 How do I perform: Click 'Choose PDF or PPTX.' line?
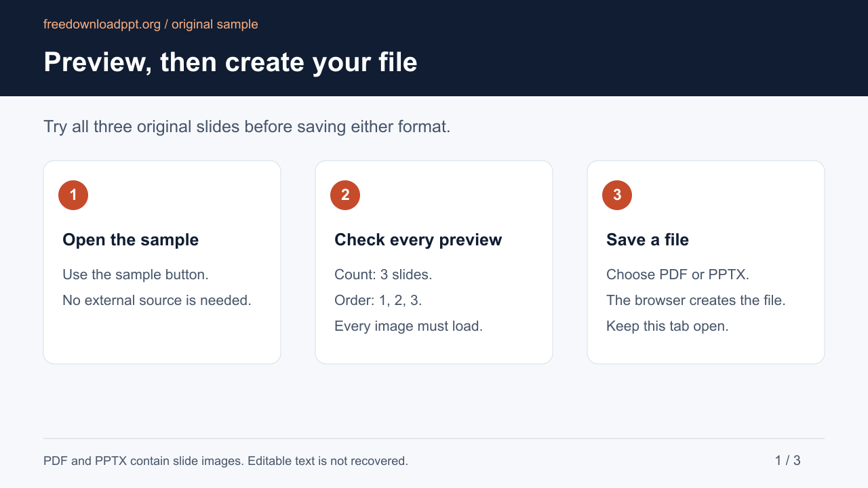pos(677,274)
